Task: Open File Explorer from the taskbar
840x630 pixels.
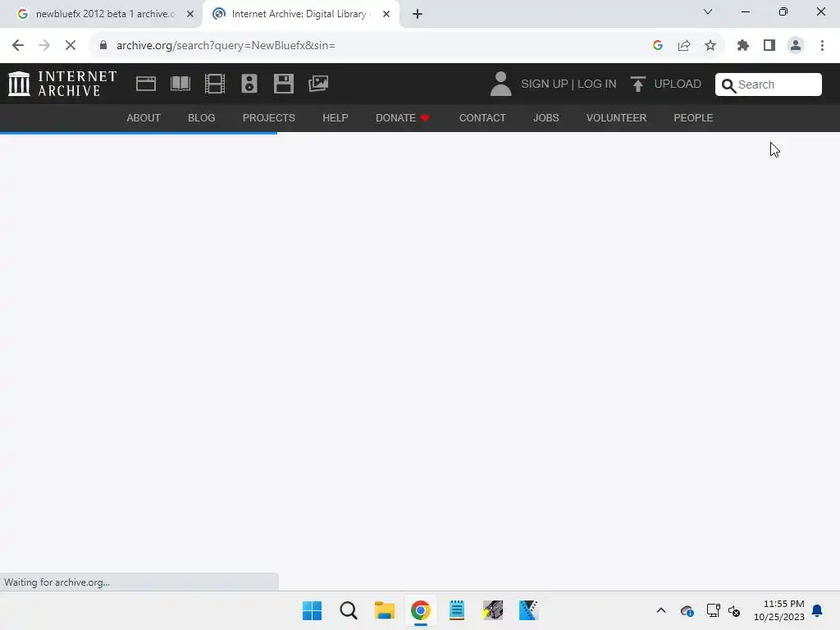Action: [384, 610]
